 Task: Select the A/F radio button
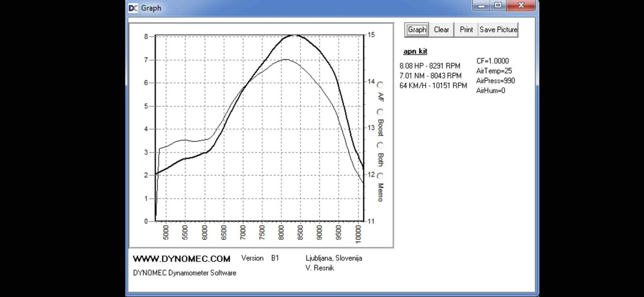tap(380, 85)
